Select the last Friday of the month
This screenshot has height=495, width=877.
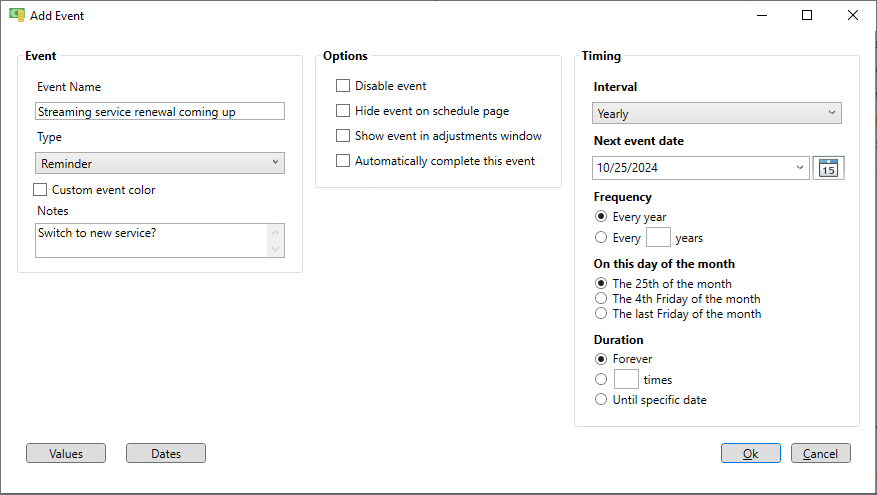[601, 314]
